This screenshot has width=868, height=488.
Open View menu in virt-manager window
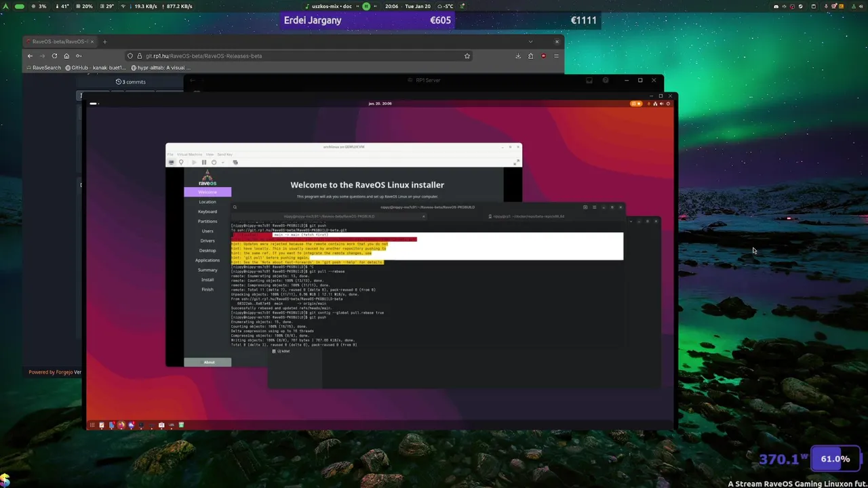pos(210,155)
